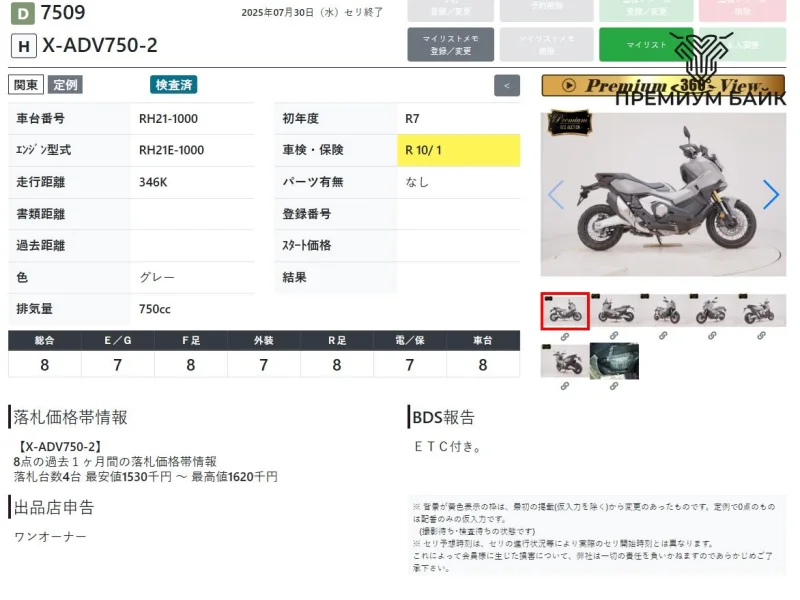
Task: Click link icon under fifth thumbnail
Action: click(x=764, y=337)
